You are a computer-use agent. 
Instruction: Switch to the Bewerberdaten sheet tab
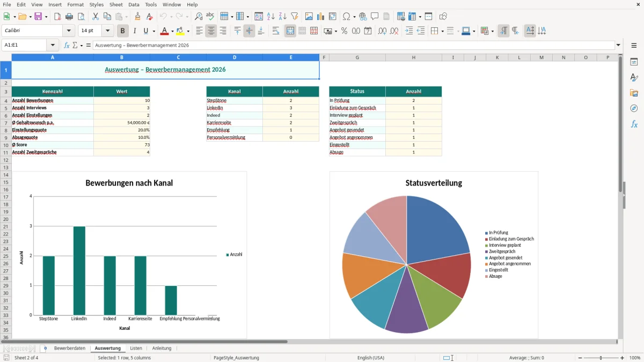tap(70, 348)
